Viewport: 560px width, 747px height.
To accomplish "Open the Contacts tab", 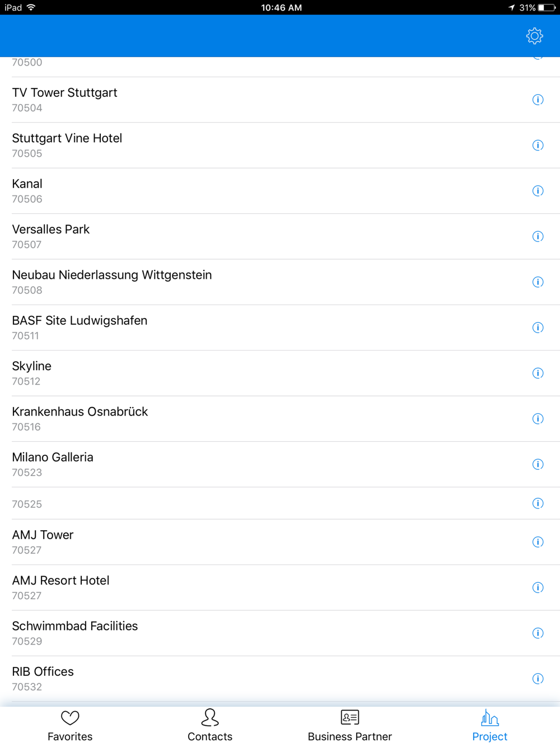I will [x=210, y=726].
